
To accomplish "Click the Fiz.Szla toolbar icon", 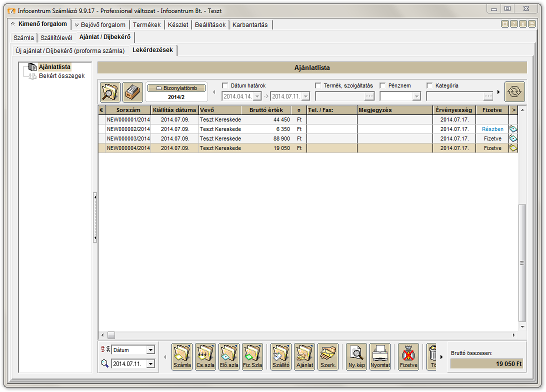I will point(252,357).
